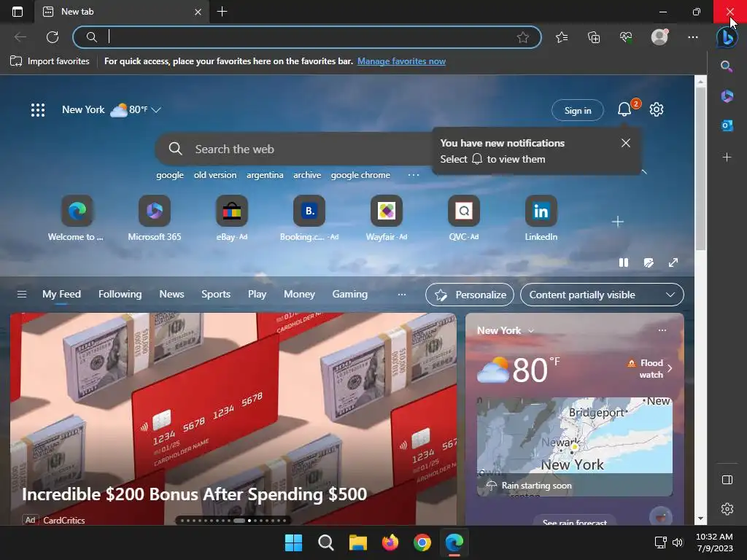Switch to the Play tab

tap(257, 295)
